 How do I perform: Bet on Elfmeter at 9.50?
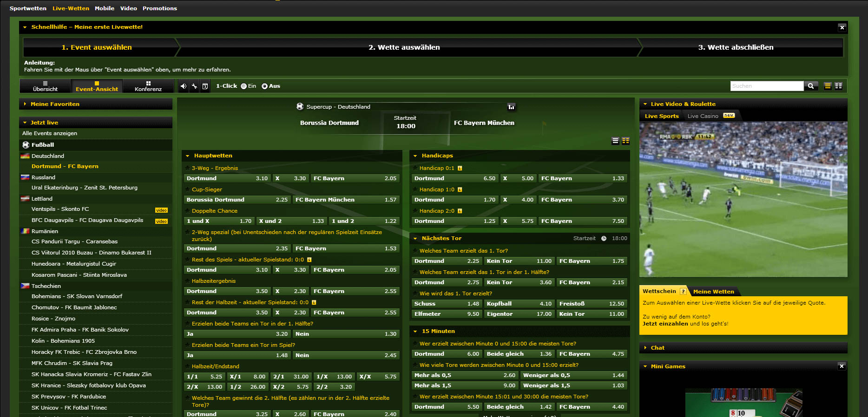click(x=447, y=314)
